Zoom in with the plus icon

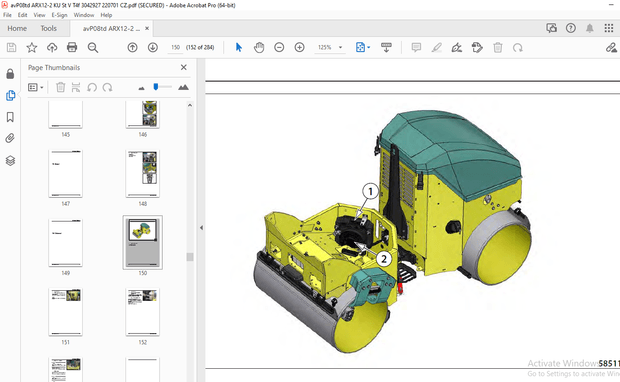coord(300,47)
